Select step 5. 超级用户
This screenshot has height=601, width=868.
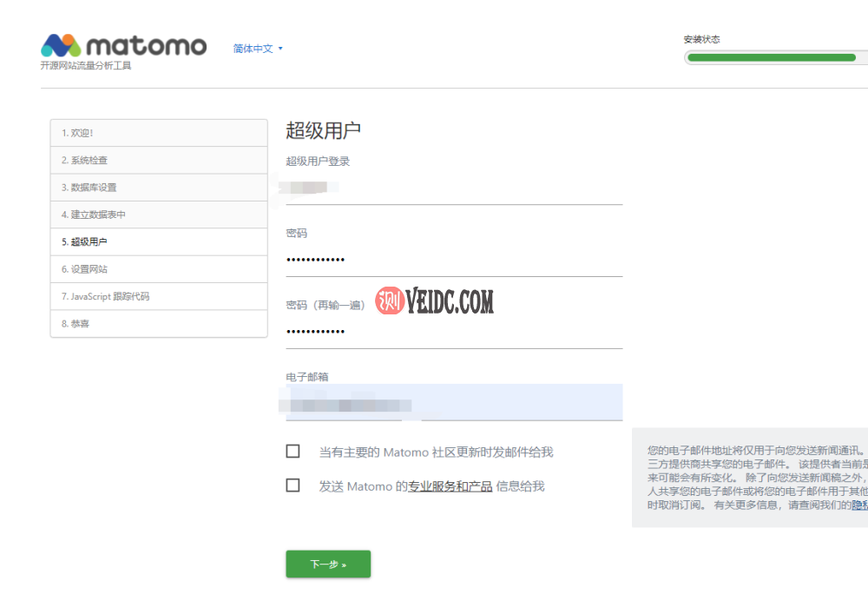pyautogui.click(x=159, y=241)
